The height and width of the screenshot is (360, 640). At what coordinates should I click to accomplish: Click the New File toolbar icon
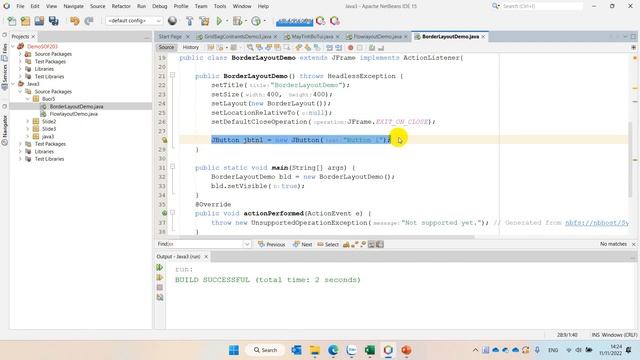tap(12, 21)
